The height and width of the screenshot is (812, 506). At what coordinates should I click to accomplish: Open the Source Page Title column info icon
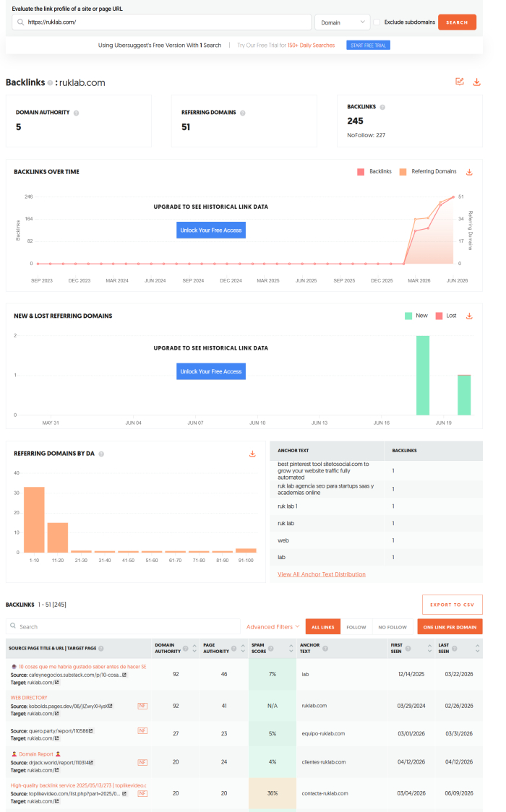pyautogui.click(x=101, y=648)
